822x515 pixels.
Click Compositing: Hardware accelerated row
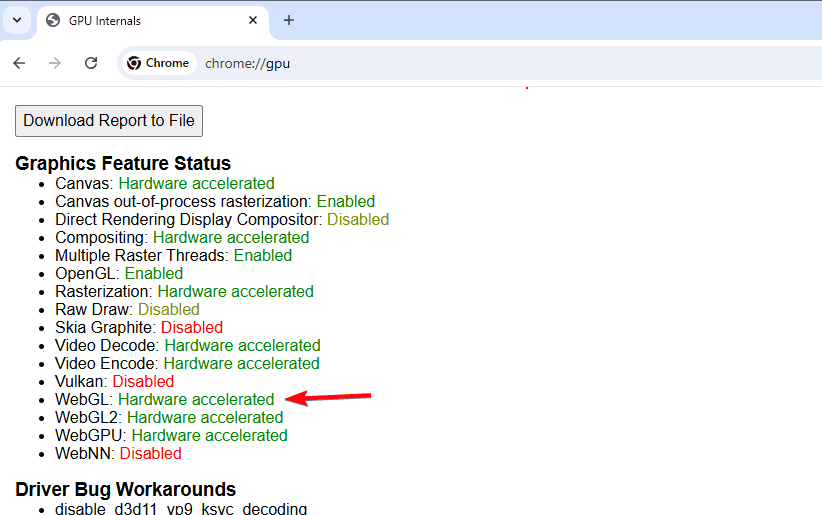(x=182, y=238)
